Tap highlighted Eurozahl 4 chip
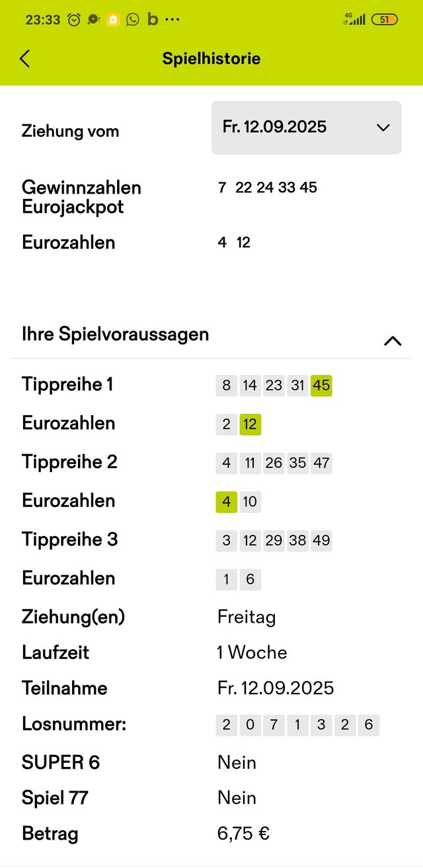The image size is (423, 868). click(x=226, y=502)
